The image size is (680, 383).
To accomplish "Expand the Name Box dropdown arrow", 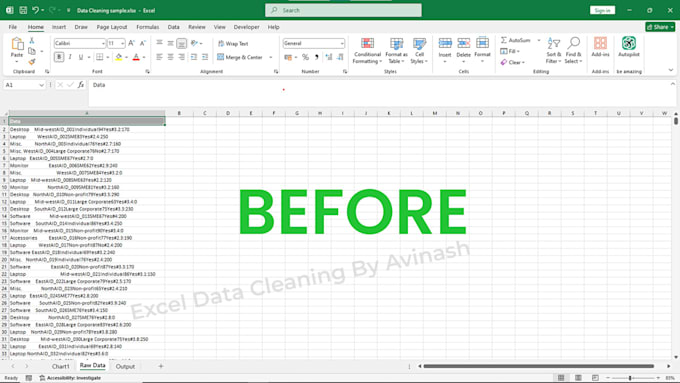I will [x=41, y=85].
